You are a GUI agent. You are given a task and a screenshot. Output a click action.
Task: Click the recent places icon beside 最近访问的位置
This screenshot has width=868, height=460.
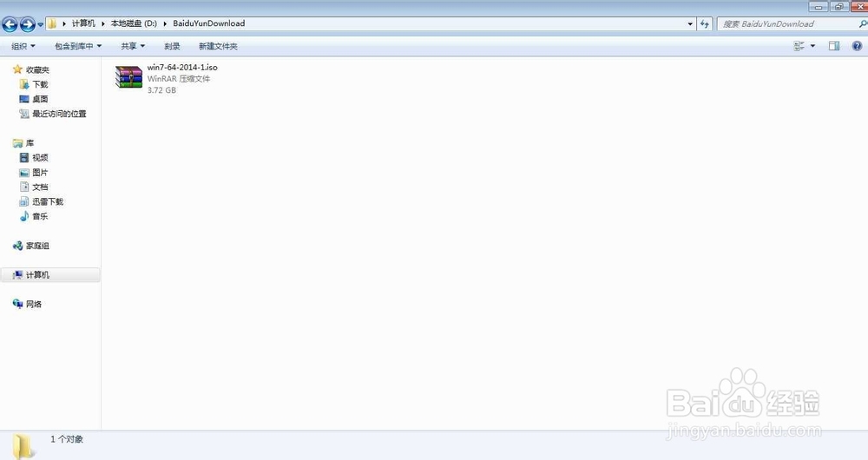[x=24, y=114]
